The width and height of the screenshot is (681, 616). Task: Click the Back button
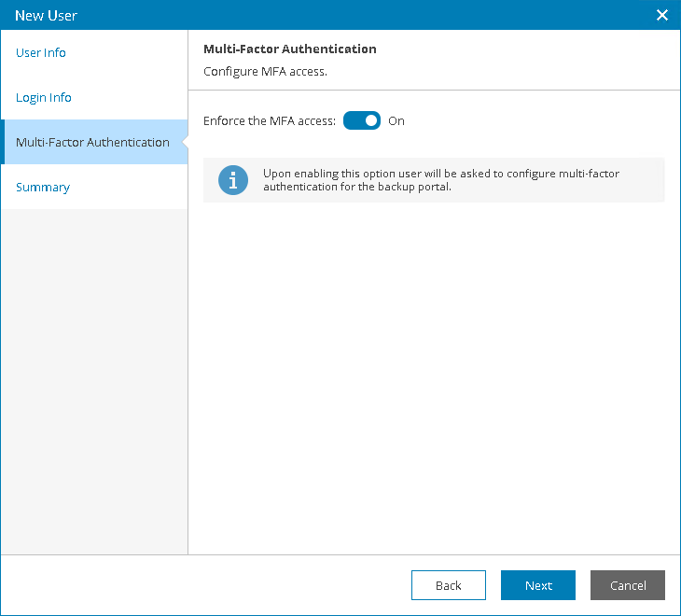448,585
